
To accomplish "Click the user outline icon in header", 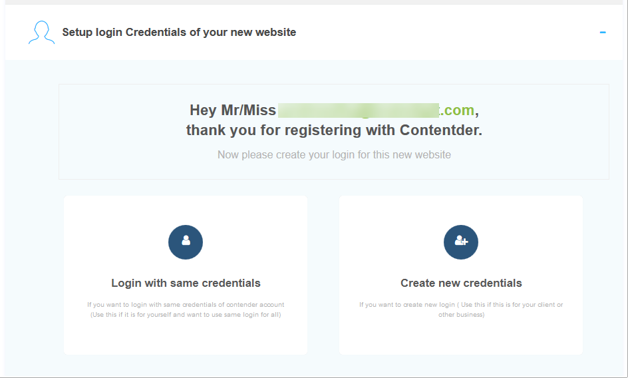I will (41, 32).
